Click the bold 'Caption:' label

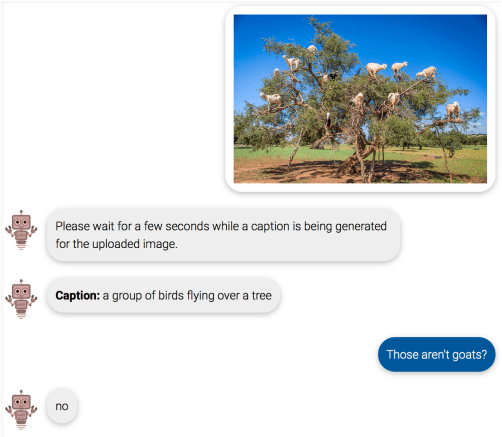(78, 295)
